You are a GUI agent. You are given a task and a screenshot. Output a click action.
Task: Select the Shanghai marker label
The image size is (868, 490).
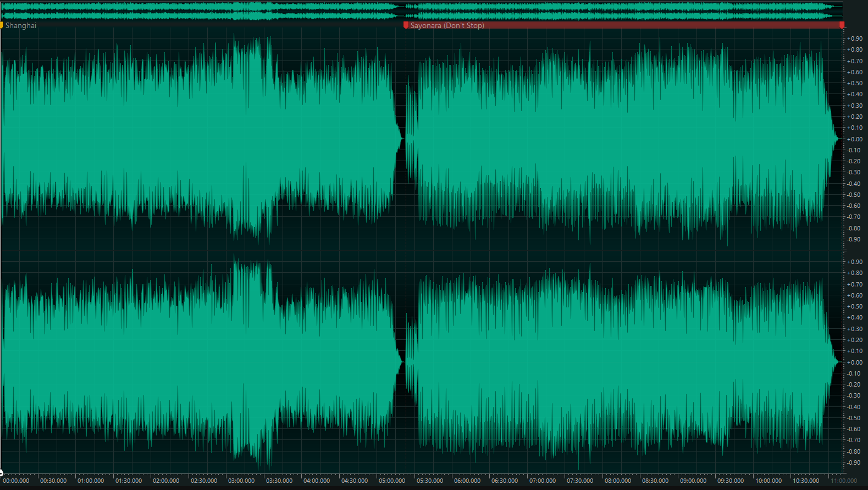[x=21, y=26]
